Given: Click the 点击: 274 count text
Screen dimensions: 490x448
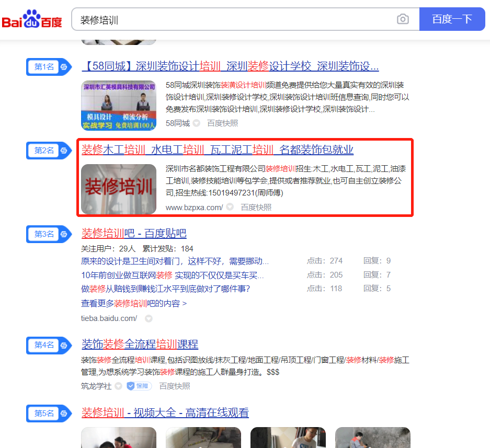Looking at the screenshot, I should 325,261.
